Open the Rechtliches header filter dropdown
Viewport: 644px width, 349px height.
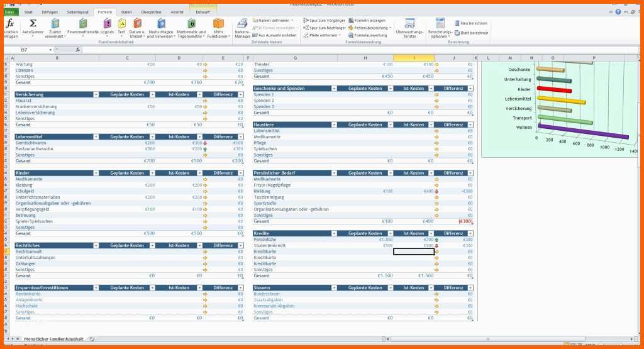click(96, 245)
